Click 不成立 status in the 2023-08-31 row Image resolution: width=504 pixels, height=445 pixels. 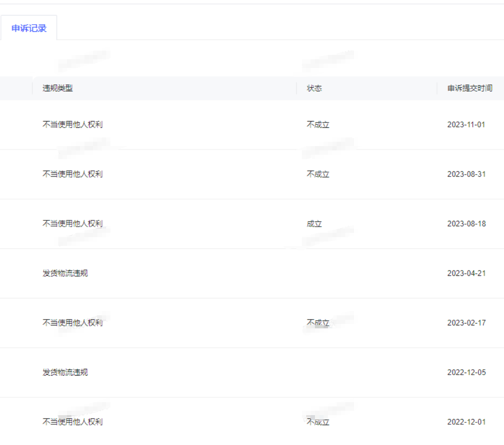(x=318, y=174)
